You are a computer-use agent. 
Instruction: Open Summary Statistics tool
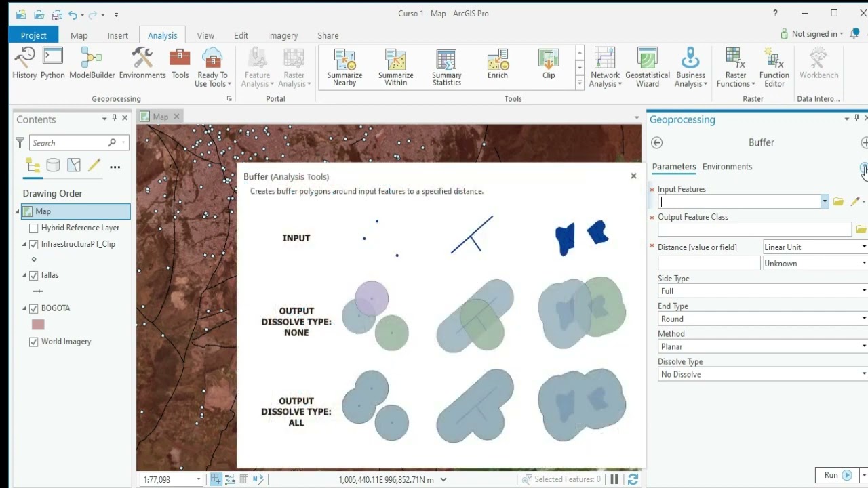[x=447, y=68]
